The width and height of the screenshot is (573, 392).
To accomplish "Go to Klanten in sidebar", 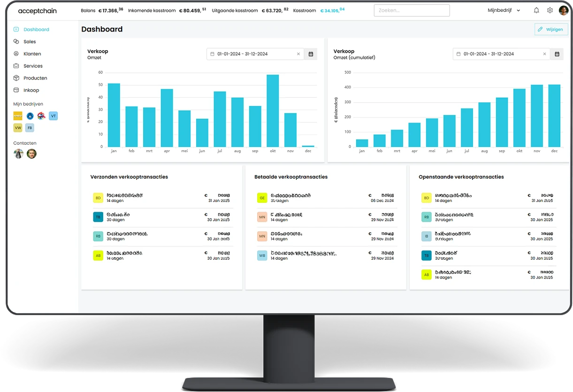I will [x=32, y=54].
